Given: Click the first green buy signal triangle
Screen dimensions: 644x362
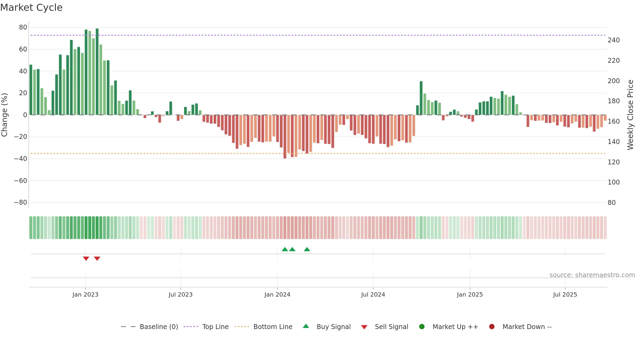Looking at the screenshot, I should pyautogui.click(x=285, y=249).
